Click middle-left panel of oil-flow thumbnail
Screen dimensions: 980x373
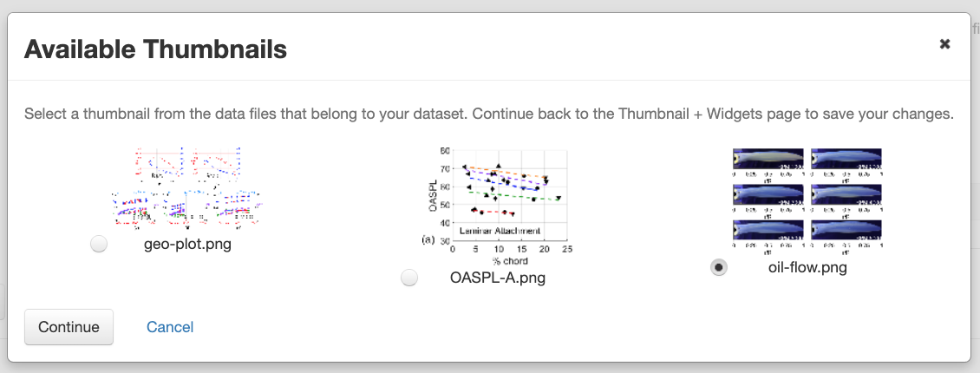click(768, 194)
